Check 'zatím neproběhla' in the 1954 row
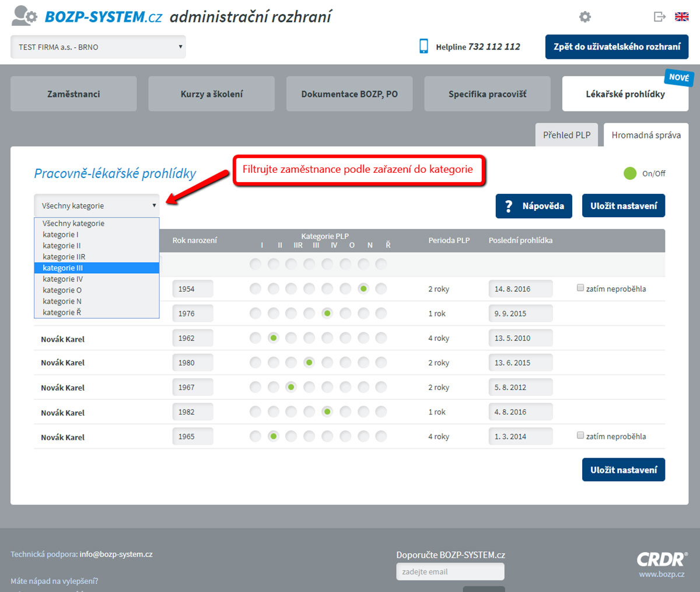This screenshot has width=700, height=592. click(580, 288)
